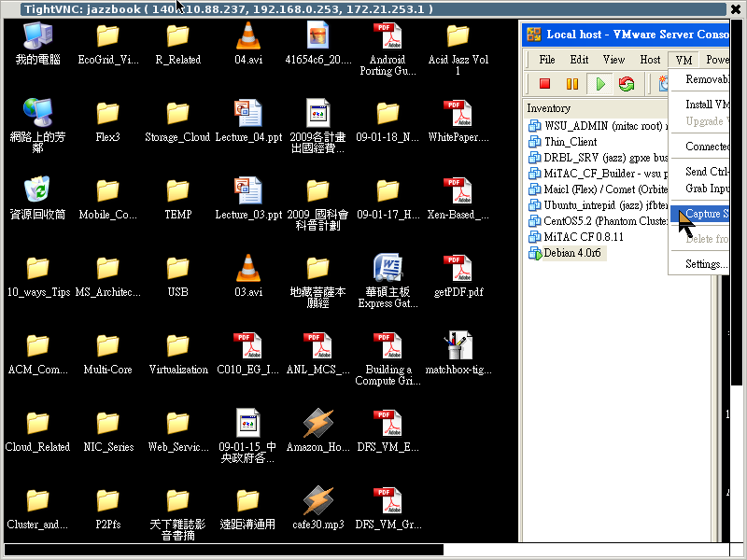Select the Virtualization folder
This screenshot has width=747, height=560.
178,353
